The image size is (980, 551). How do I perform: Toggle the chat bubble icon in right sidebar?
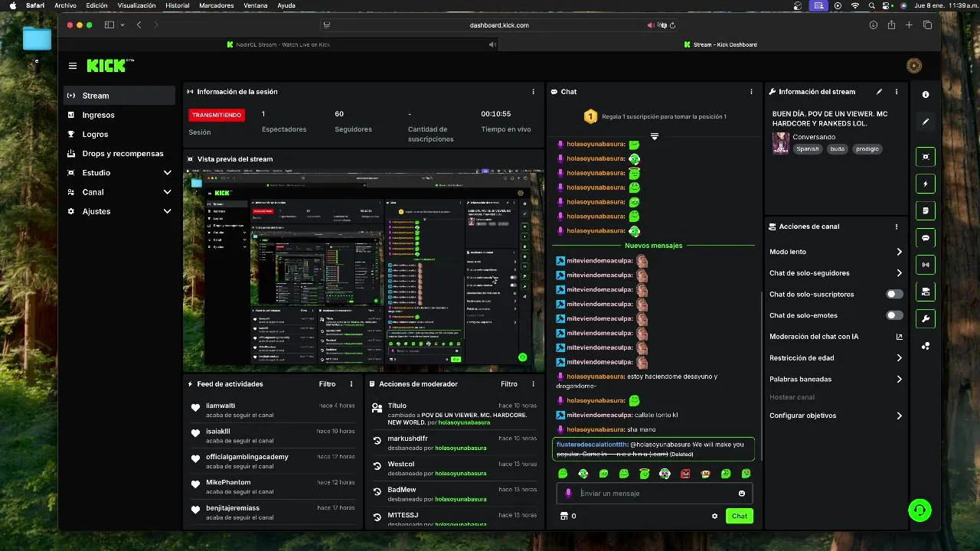point(926,238)
